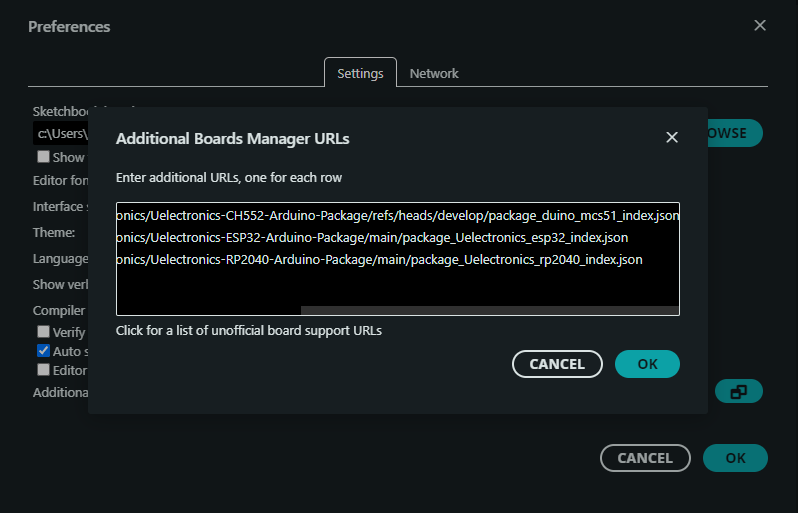Click the partially hidden BROWSE button

click(x=735, y=133)
